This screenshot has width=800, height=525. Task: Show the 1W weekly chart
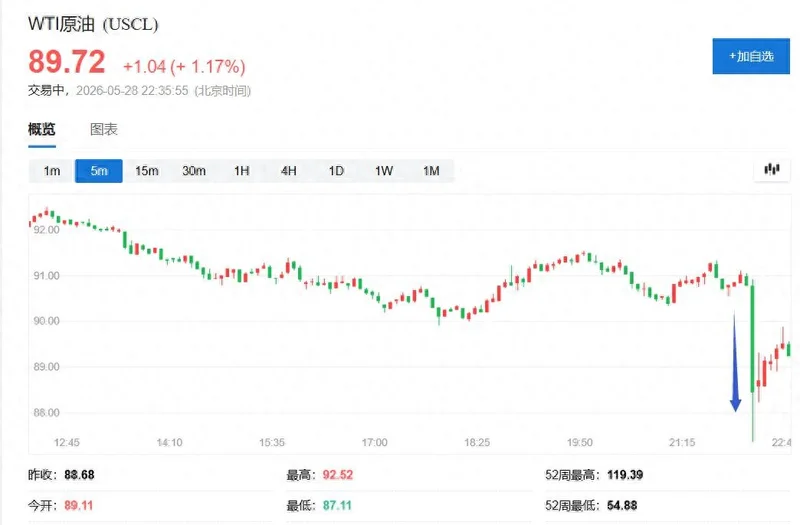pyautogui.click(x=384, y=171)
